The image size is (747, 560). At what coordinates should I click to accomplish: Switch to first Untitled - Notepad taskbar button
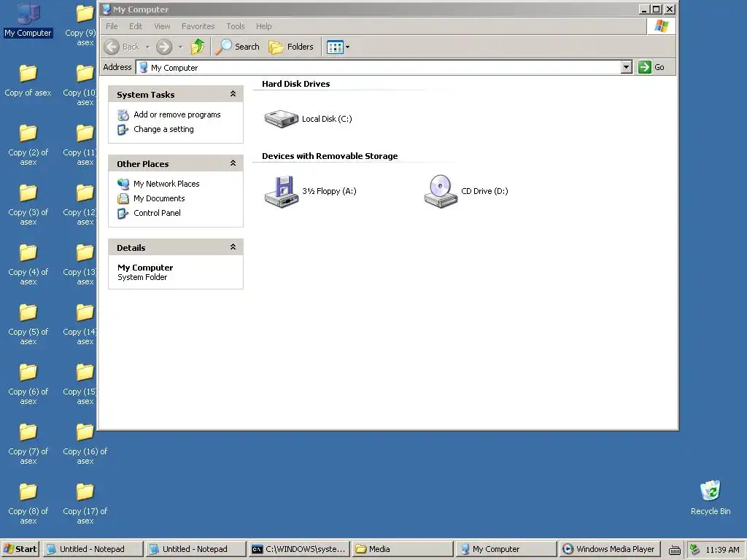click(93, 549)
